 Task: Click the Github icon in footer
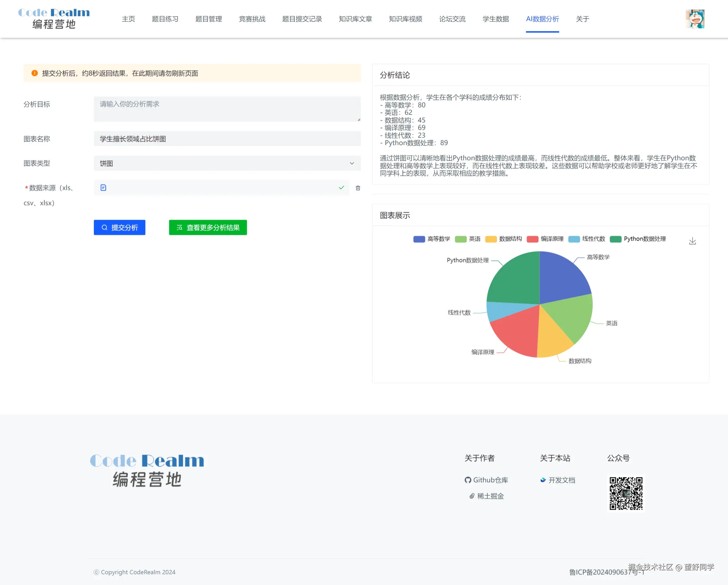(468, 480)
